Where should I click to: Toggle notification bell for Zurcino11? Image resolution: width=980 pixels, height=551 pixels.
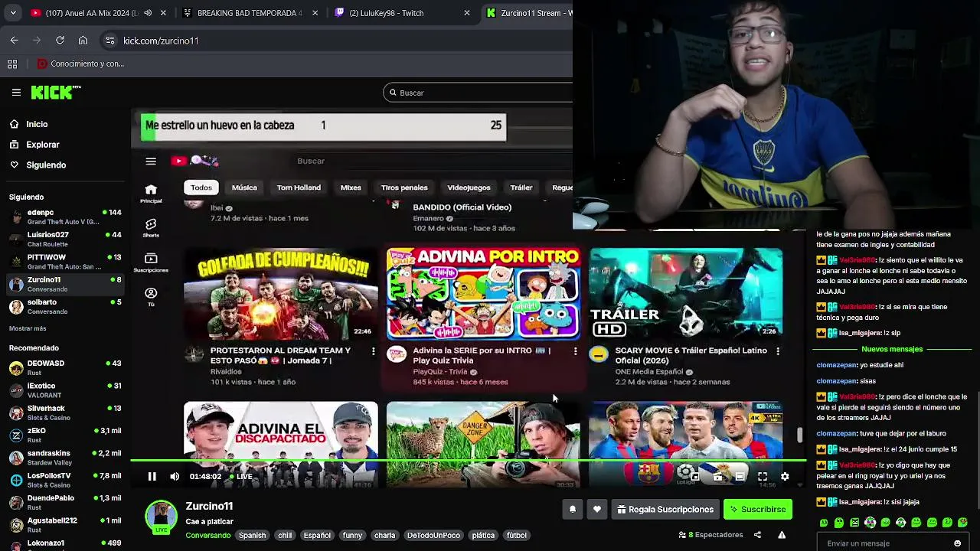coord(573,509)
